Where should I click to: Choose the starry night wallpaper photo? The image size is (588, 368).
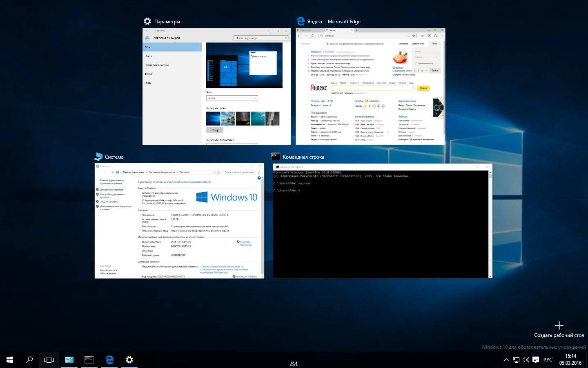click(x=243, y=119)
